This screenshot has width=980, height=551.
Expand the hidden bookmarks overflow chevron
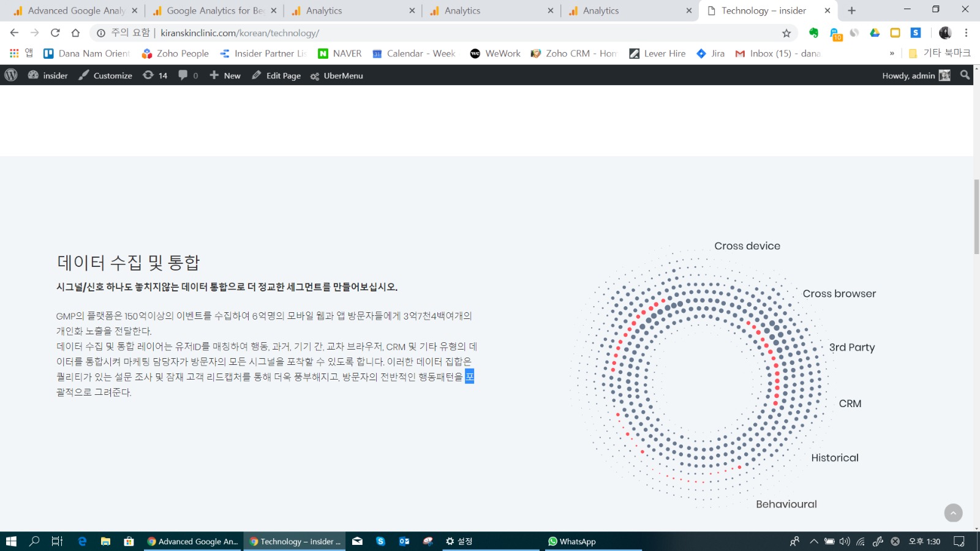pos(892,54)
